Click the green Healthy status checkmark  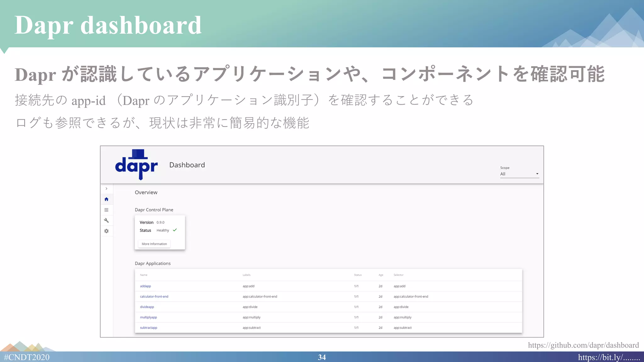pos(175,230)
